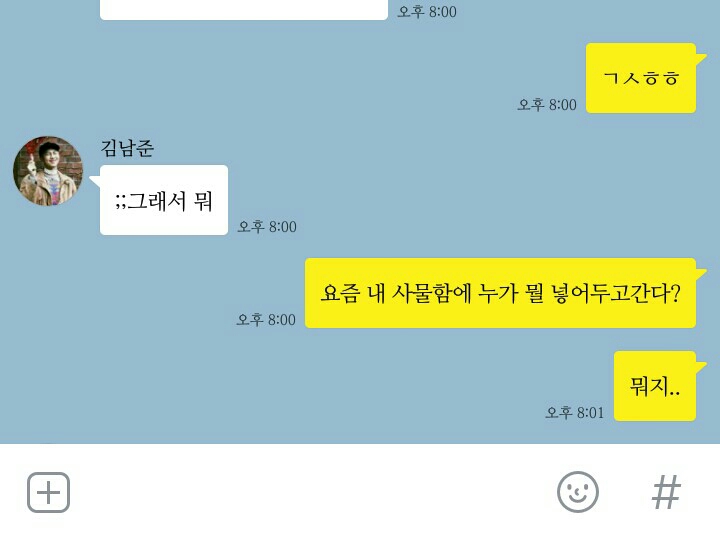Viewport: 720px width, 540px height.
Task: Tap the sender name 김남준
Action: [127, 148]
